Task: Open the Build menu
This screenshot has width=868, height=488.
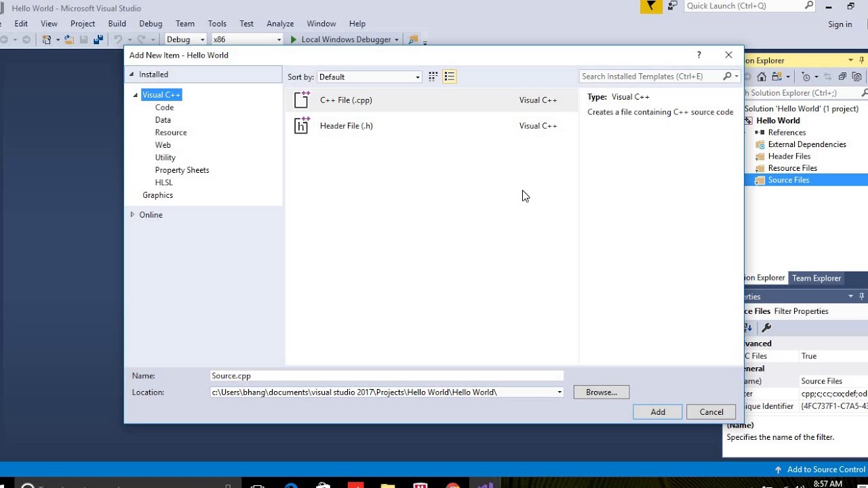Action: click(117, 24)
